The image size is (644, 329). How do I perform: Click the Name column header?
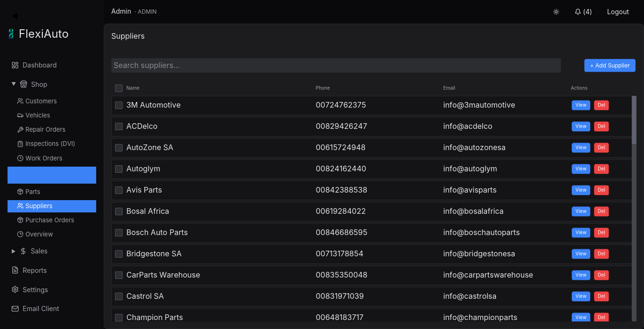tap(133, 88)
